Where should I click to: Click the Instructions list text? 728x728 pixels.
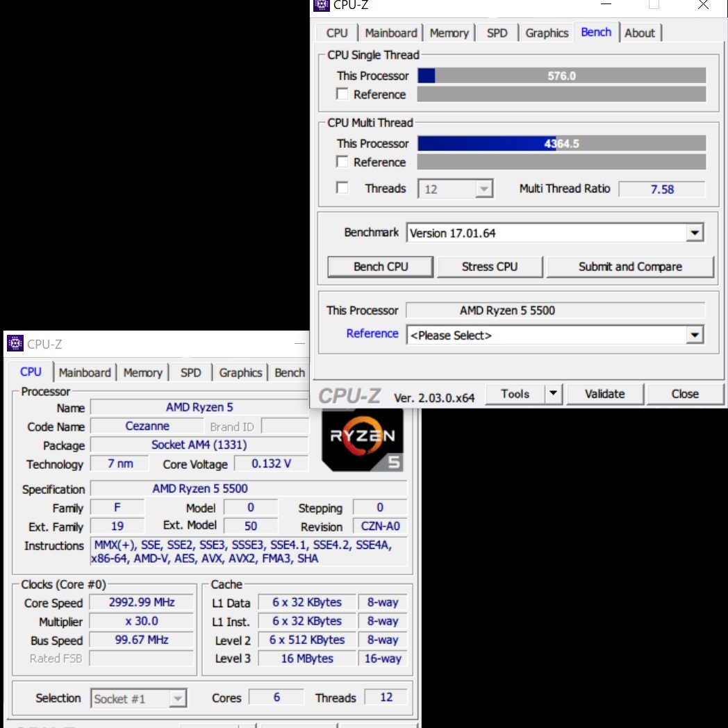(x=249, y=551)
